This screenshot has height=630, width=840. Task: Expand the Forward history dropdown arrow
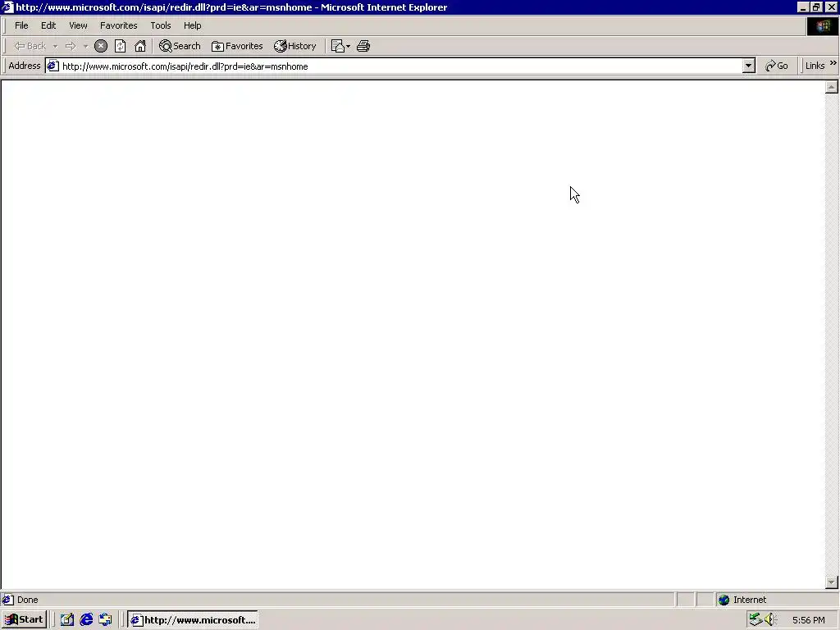click(x=85, y=46)
